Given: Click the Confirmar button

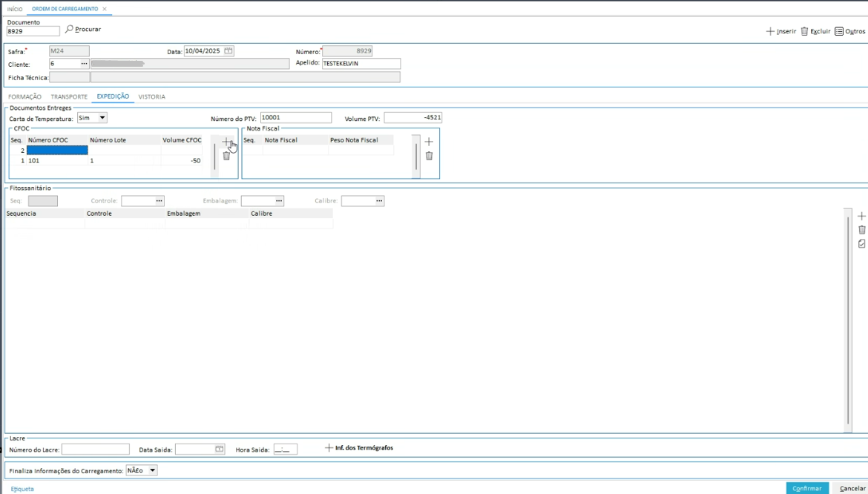Looking at the screenshot, I should tap(807, 488).
